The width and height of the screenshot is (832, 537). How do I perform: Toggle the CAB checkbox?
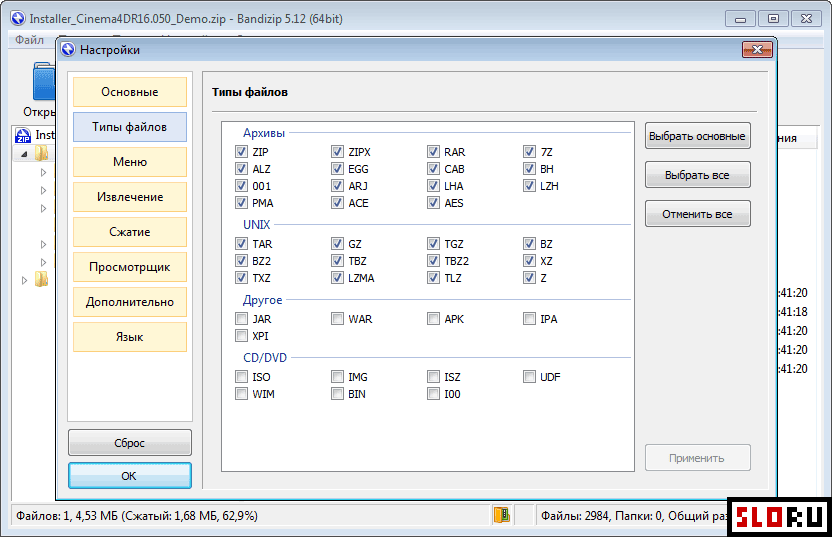434,169
